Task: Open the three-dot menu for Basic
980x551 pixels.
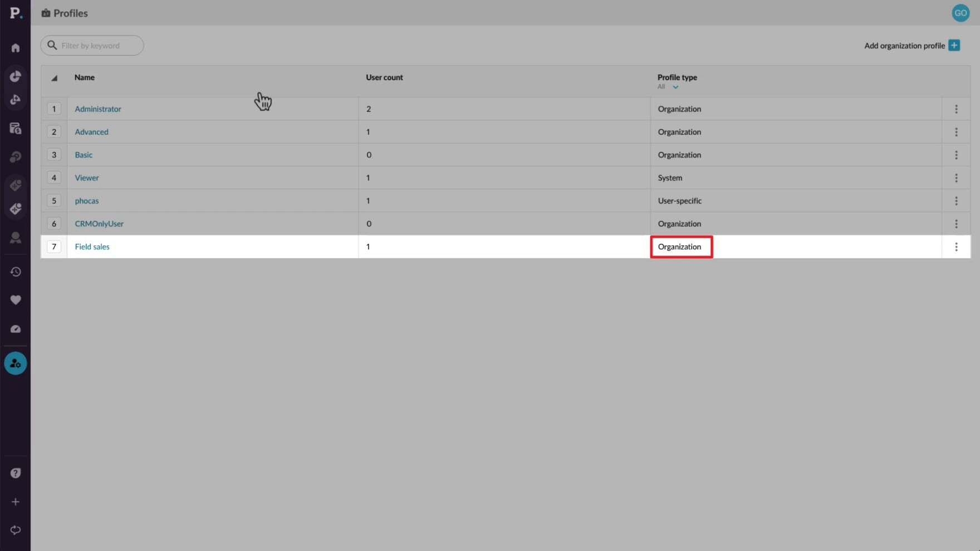Action: (956, 155)
